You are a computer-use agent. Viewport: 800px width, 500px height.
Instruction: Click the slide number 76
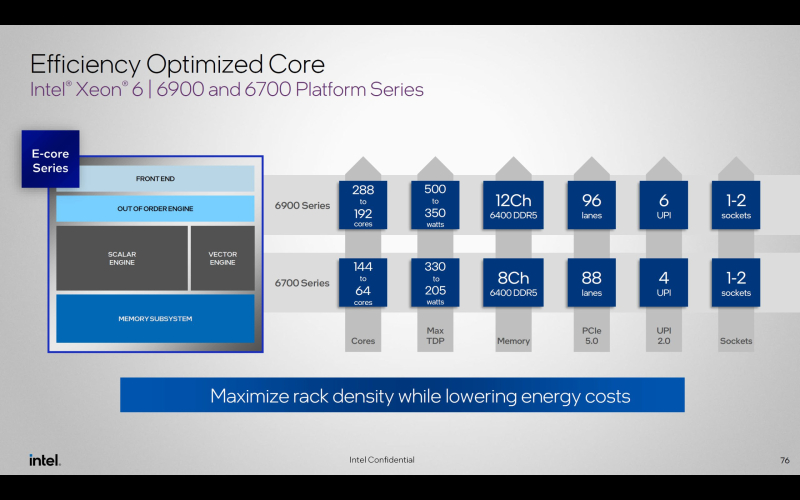(784, 460)
